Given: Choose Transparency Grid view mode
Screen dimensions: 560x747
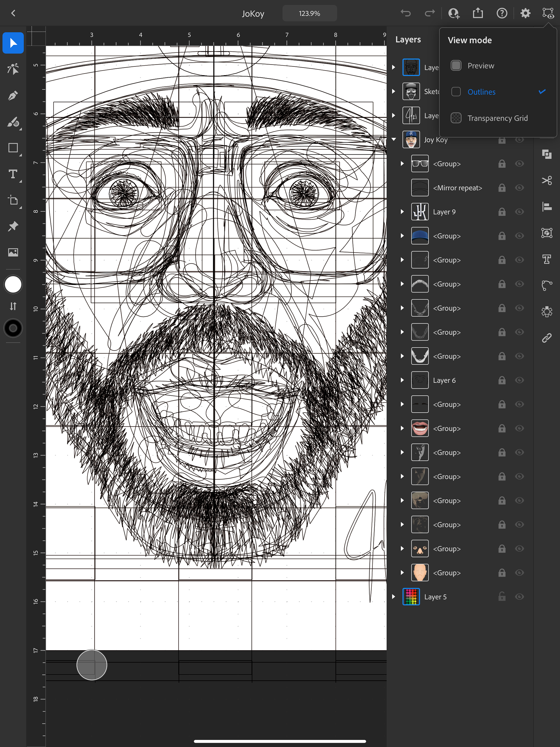Looking at the screenshot, I should coord(497,118).
